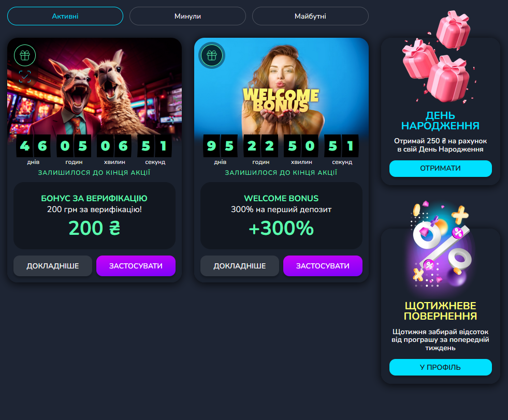Click ДЕНЬ НАРОДЖЕННЯ heading
This screenshot has width=508, height=420.
coord(440,121)
